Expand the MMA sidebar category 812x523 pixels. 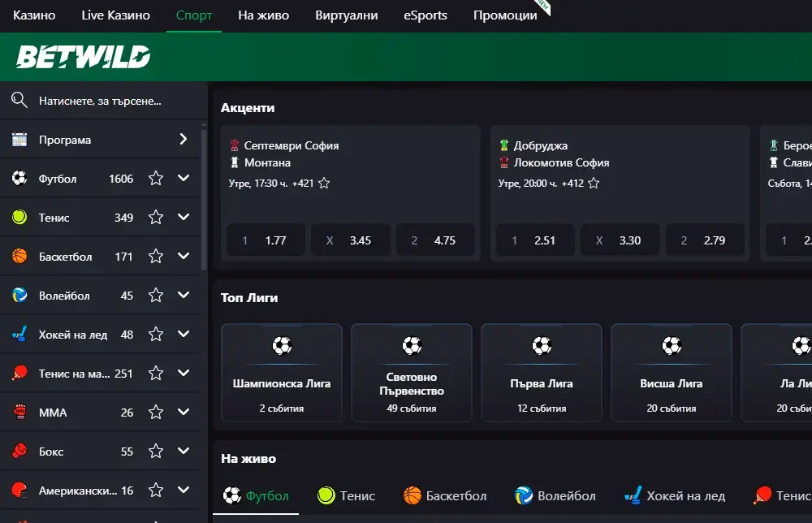point(184,413)
